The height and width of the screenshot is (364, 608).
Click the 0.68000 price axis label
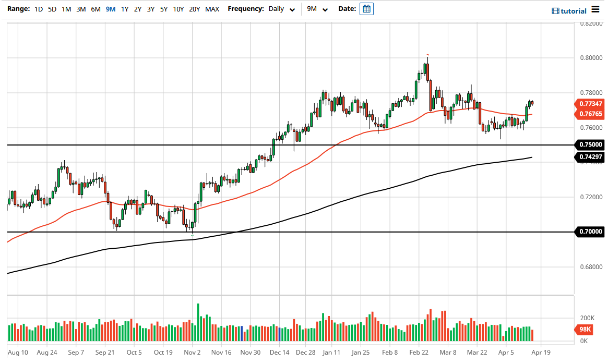coord(591,266)
